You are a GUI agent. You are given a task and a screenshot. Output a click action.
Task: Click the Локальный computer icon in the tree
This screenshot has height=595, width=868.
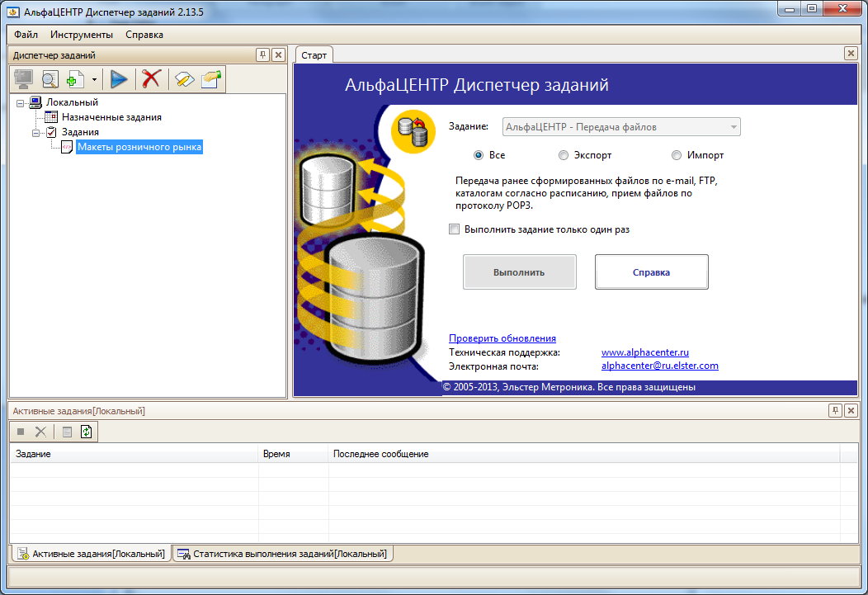(x=36, y=102)
